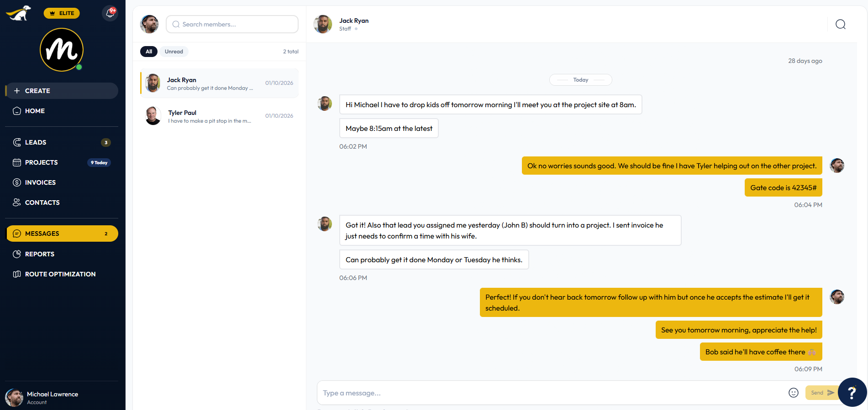Click the 2 total conversations count
868x410 pixels.
coord(290,52)
